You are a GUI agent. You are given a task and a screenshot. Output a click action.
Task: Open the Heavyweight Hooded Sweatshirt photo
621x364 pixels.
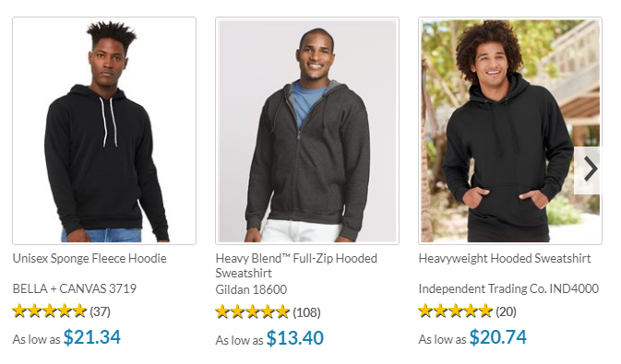pos(510,131)
